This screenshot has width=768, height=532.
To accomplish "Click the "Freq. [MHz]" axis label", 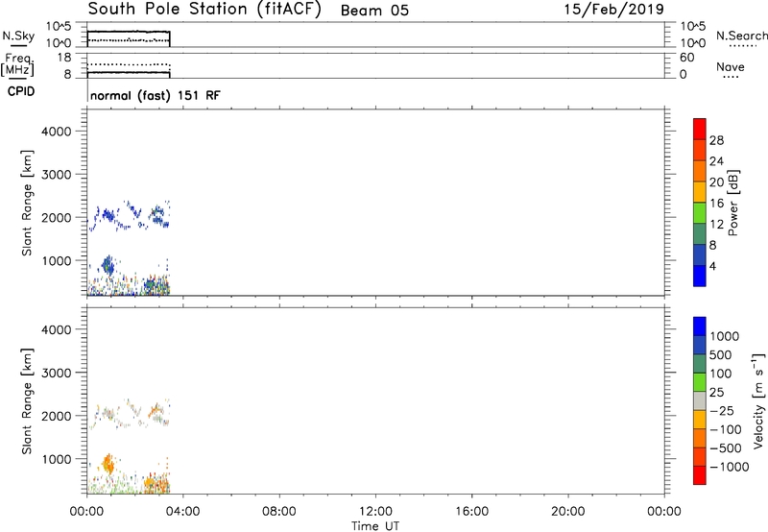I will 17,65.
